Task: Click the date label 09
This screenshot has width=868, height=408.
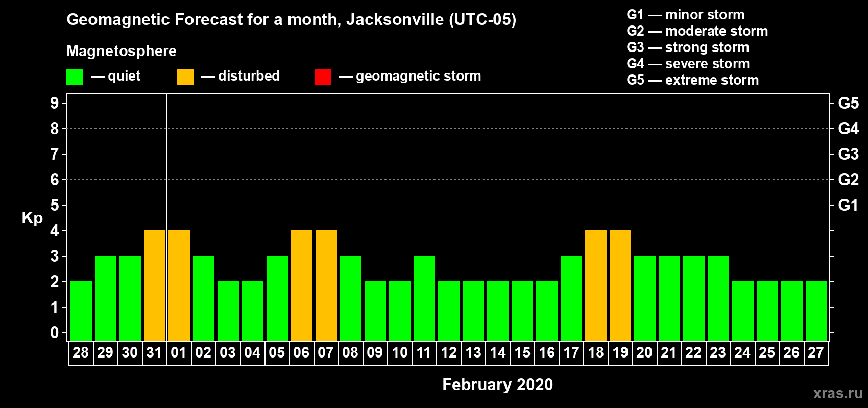Action: tap(375, 352)
